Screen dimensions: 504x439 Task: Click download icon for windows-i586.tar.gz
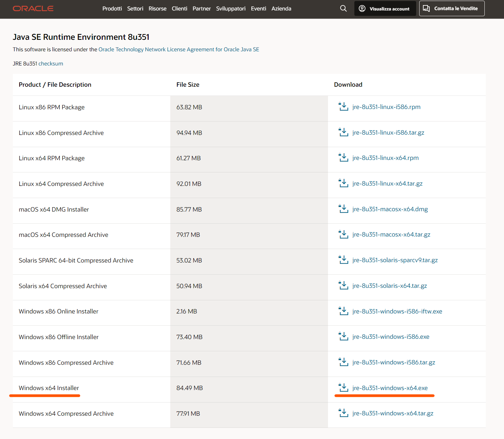tap(343, 362)
